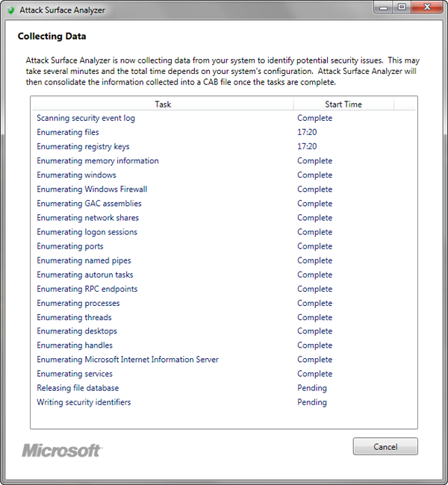Click the Cancel button
Screen dimensions: 448x485
(385, 446)
